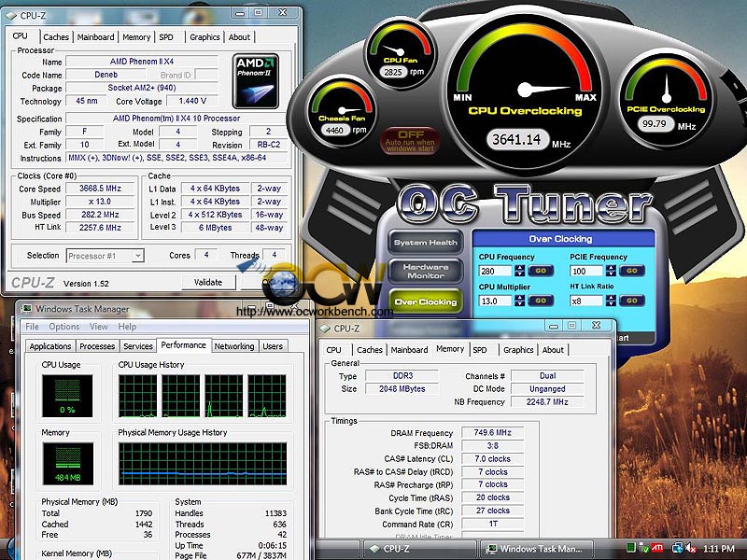Click the HT Link Ratio field showing x8
The height and width of the screenshot is (560, 747).
(x=586, y=301)
